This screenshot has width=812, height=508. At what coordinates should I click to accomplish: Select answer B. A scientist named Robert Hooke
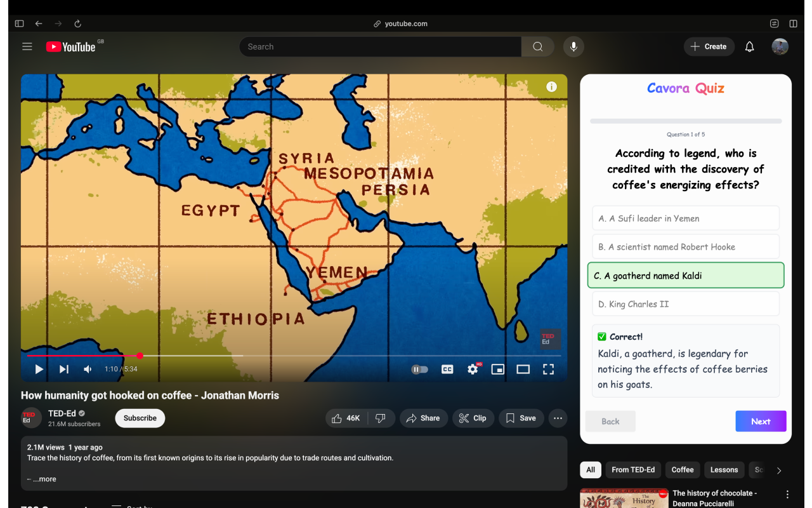click(x=686, y=247)
